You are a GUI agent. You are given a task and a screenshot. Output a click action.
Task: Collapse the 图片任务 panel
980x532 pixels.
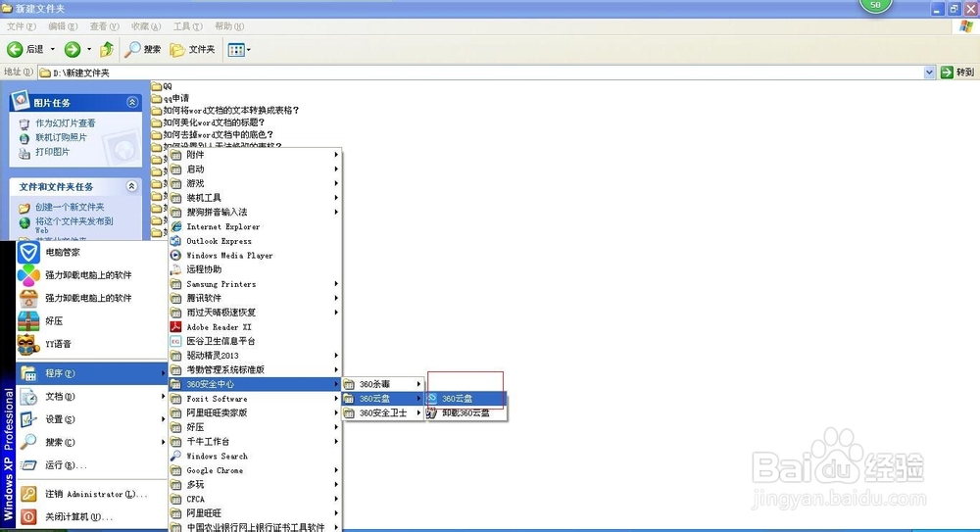coord(132,102)
